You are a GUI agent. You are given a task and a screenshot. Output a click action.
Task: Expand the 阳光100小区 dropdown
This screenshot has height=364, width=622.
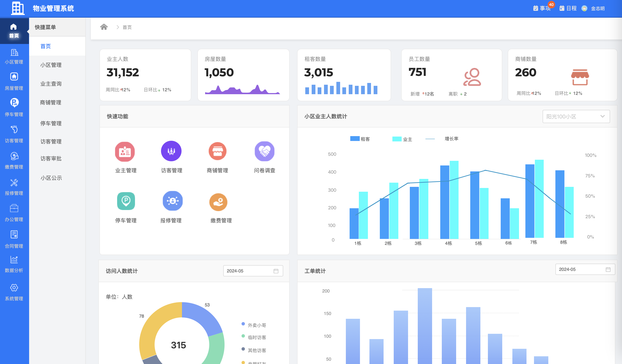tap(576, 116)
